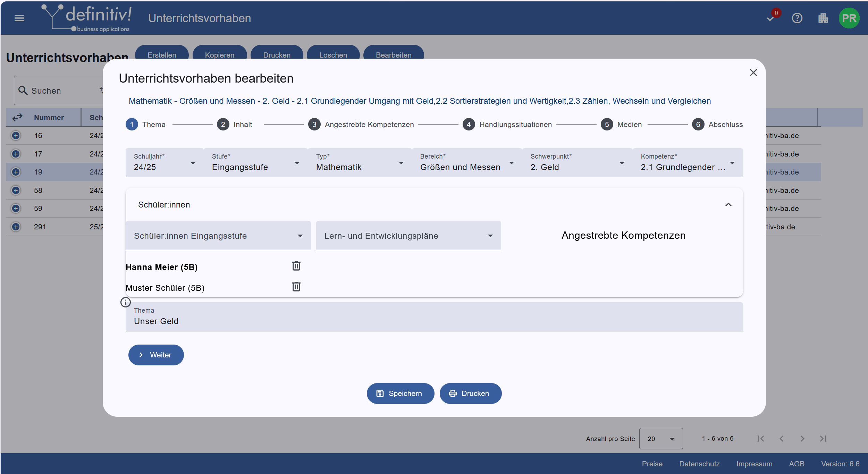Open the hamburger navigation menu
Viewport: 868px width, 474px height.
pyautogui.click(x=19, y=18)
